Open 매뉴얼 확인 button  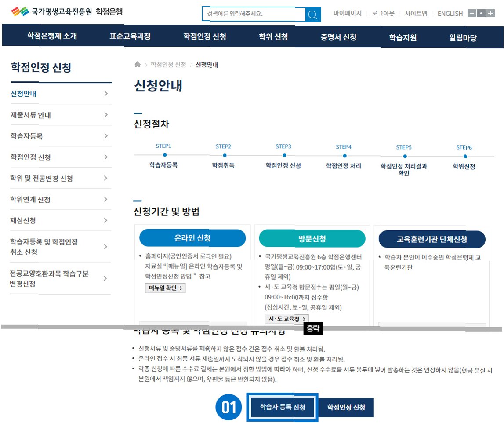click(x=165, y=288)
